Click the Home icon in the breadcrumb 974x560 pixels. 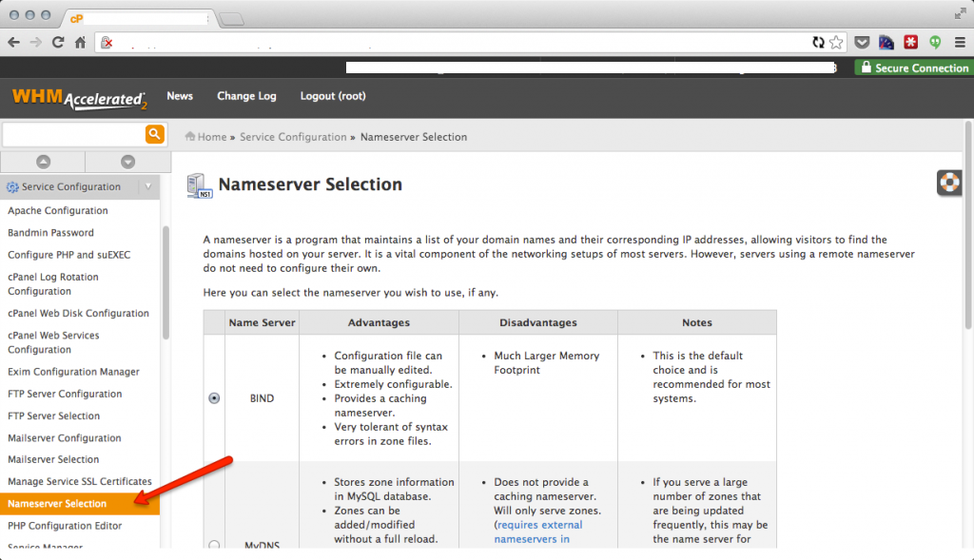point(190,136)
